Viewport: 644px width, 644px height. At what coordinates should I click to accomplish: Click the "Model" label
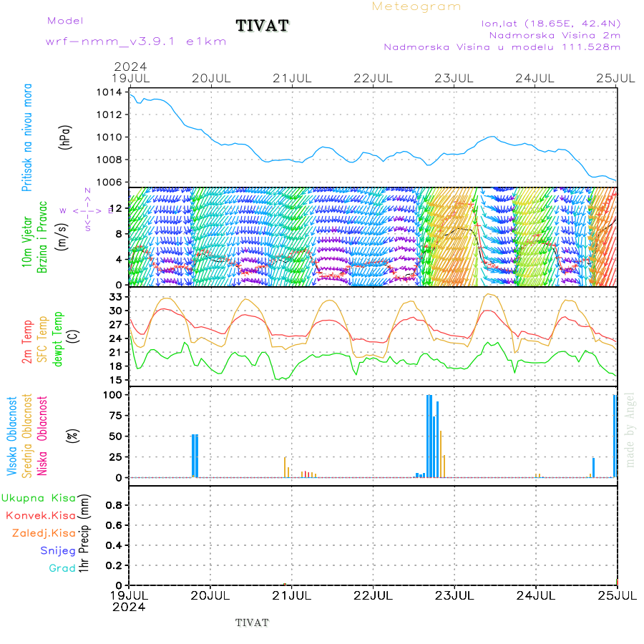(65, 21)
